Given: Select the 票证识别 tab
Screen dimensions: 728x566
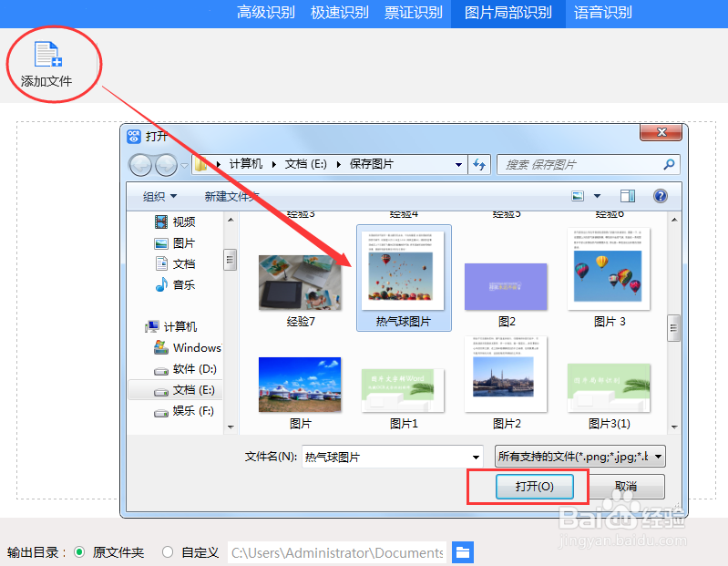Looking at the screenshot, I should pyautogui.click(x=414, y=13).
